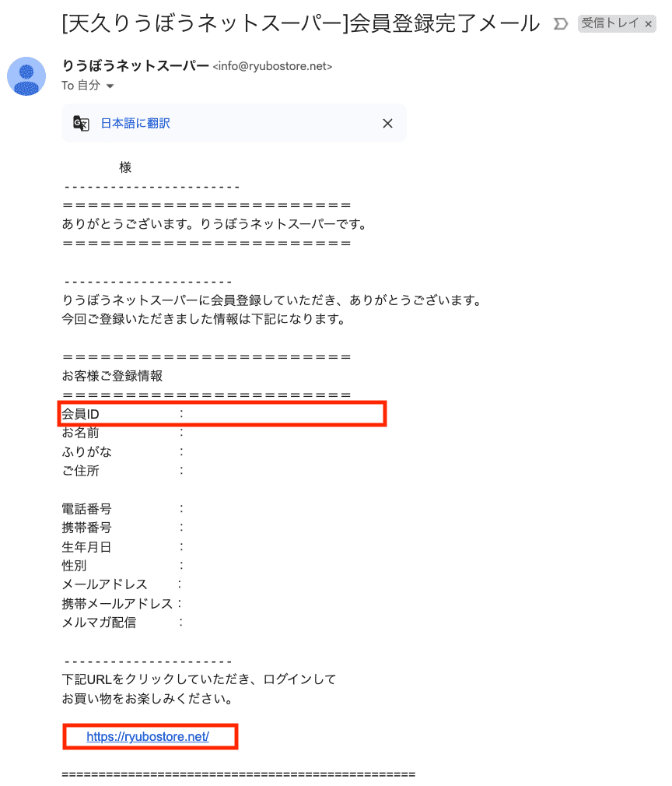Screen dimensions: 672x786
Task: Click the highlighted 会員ID row
Action: tap(222, 414)
